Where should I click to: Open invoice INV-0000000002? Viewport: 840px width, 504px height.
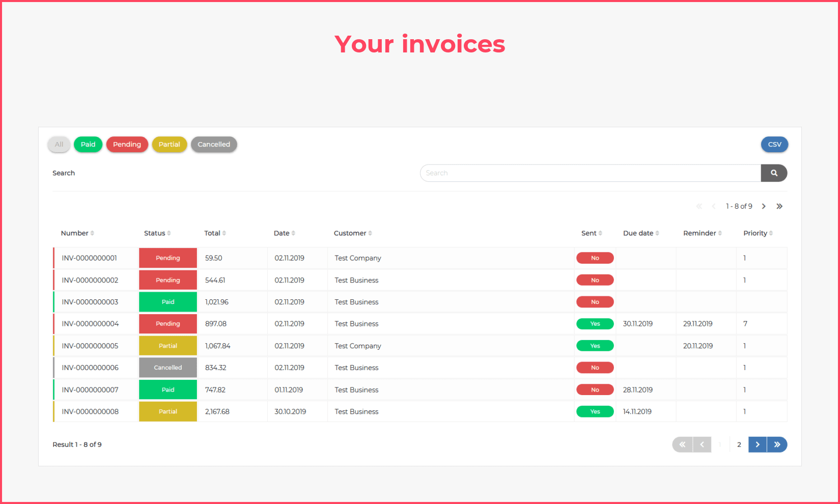point(90,280)
